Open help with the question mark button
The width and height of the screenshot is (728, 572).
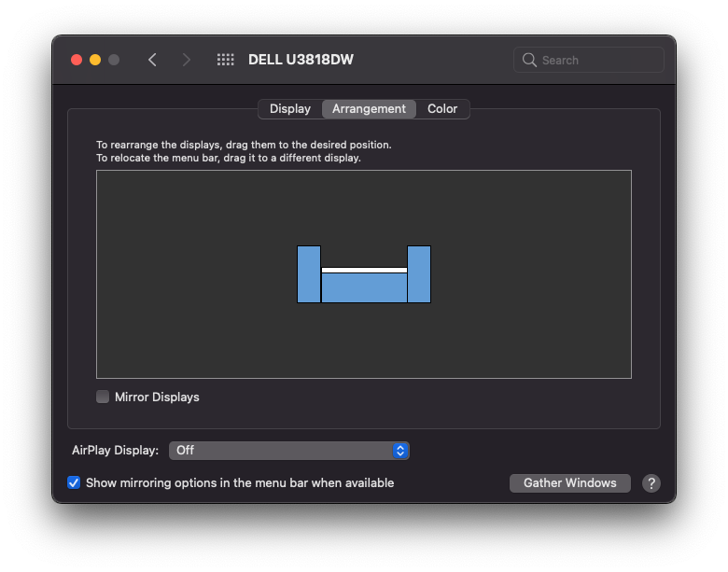click(651, 483)
